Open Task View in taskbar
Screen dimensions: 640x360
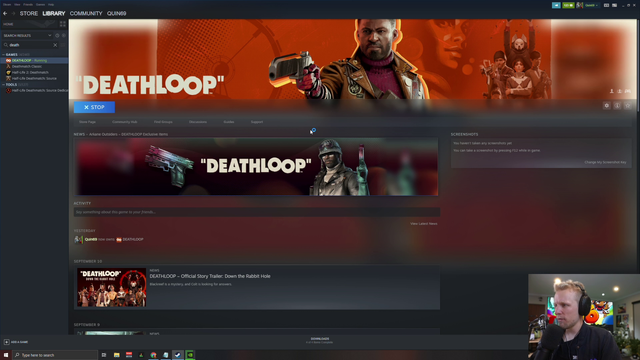104,355
